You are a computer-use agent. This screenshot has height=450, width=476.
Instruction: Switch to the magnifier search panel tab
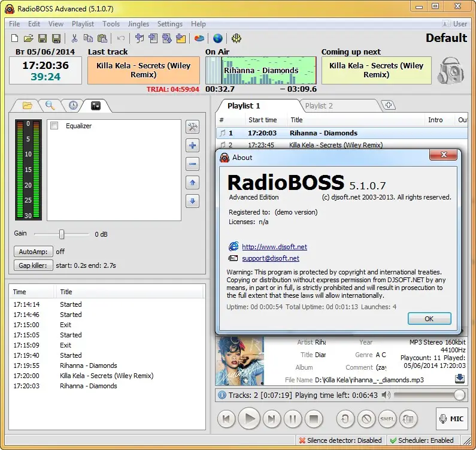(x=50, y=105)
